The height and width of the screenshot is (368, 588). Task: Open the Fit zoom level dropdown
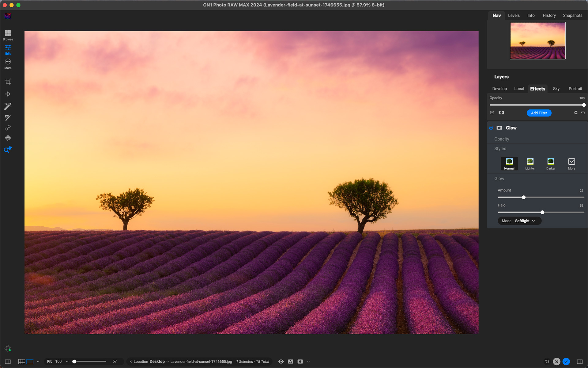pyautogui.click(x=67, y=361)
